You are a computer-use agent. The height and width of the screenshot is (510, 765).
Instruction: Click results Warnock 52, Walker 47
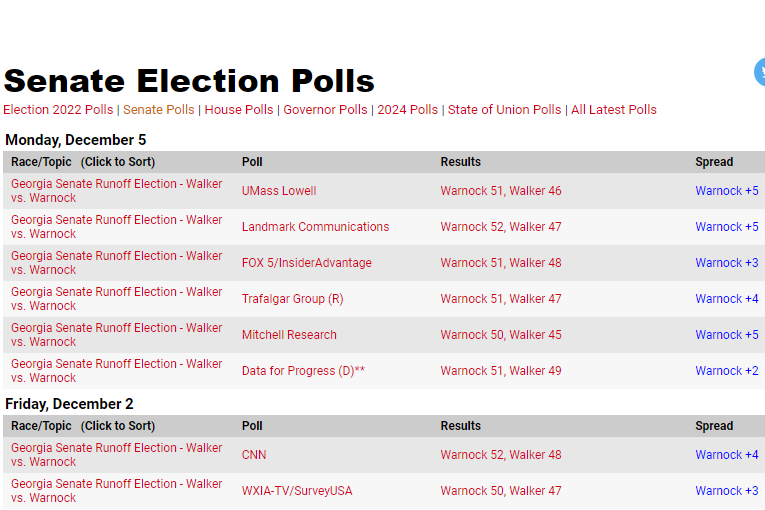coord(501,227)
